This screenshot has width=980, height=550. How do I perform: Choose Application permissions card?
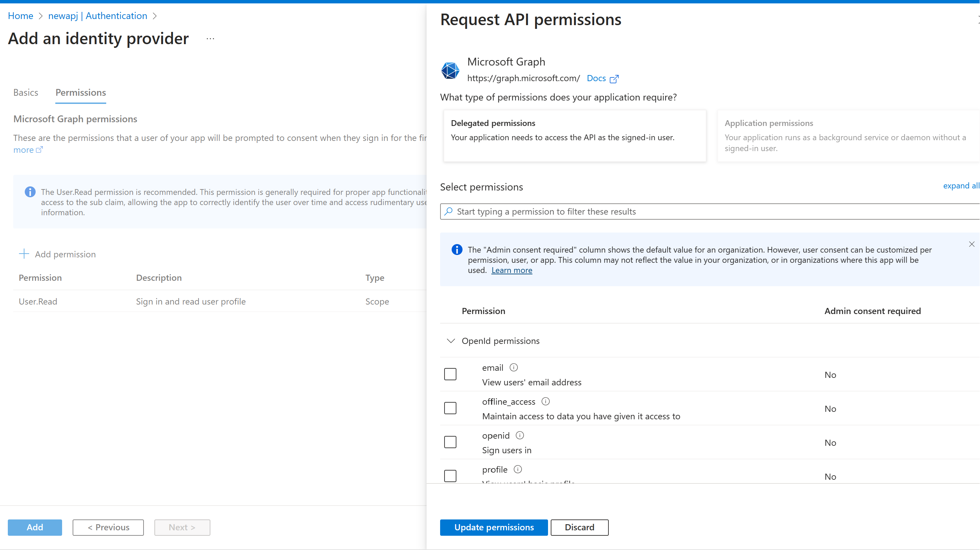[x=848, y=136]
